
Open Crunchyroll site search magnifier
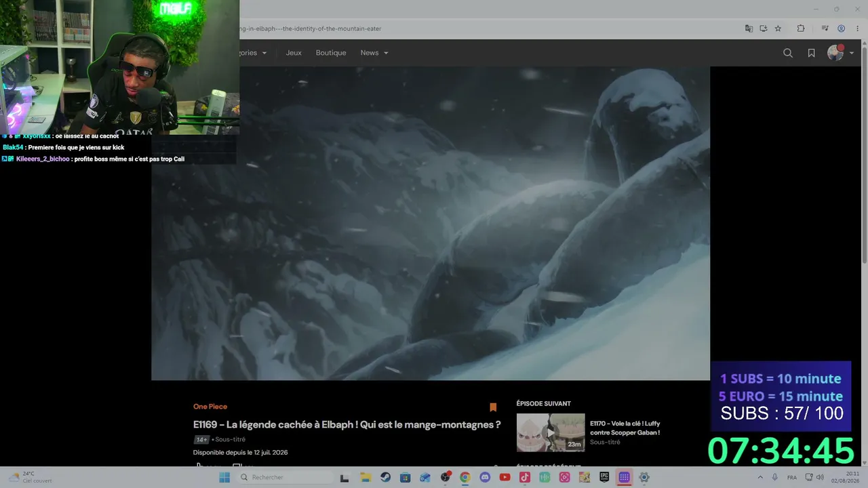point(788,53)
